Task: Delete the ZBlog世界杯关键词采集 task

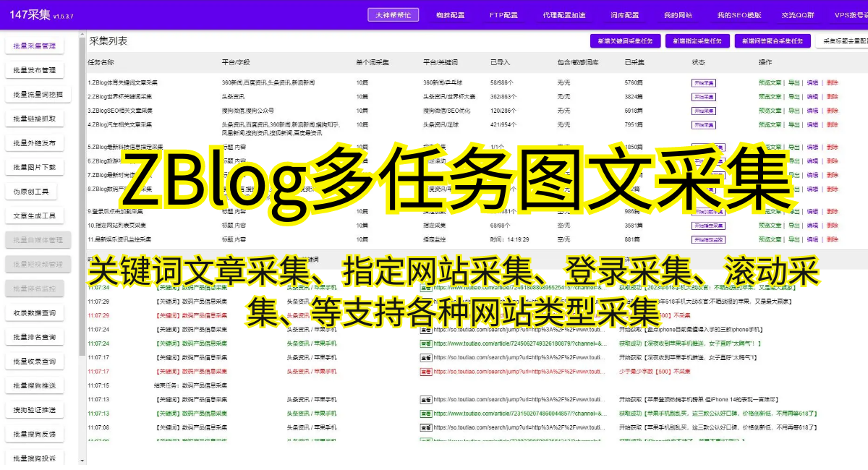Action: (832, 97)
